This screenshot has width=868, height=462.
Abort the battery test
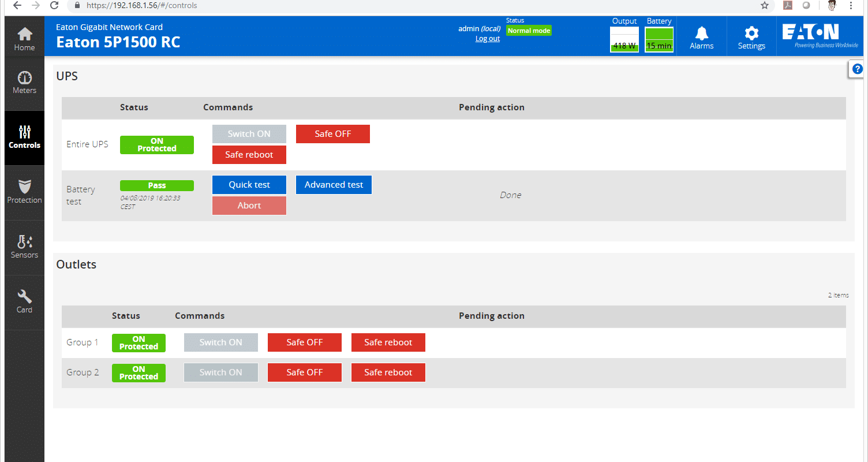[x=249, y=206]
